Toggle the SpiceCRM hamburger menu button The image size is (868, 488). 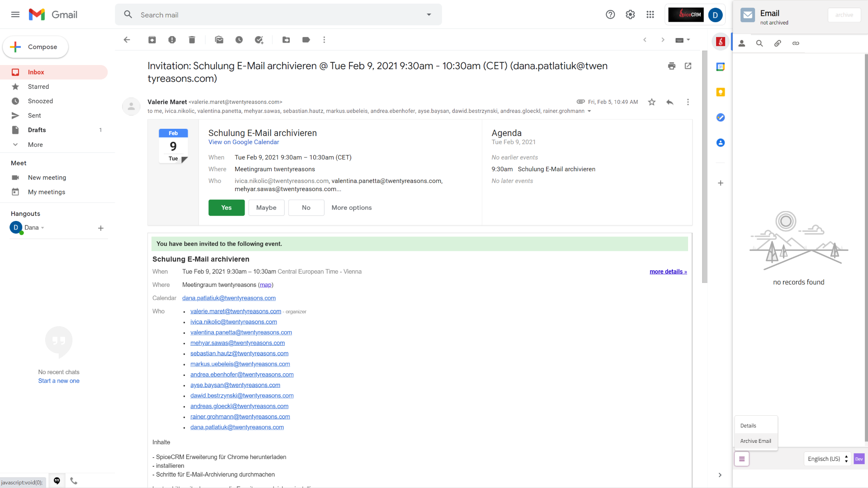coord(742,459)
